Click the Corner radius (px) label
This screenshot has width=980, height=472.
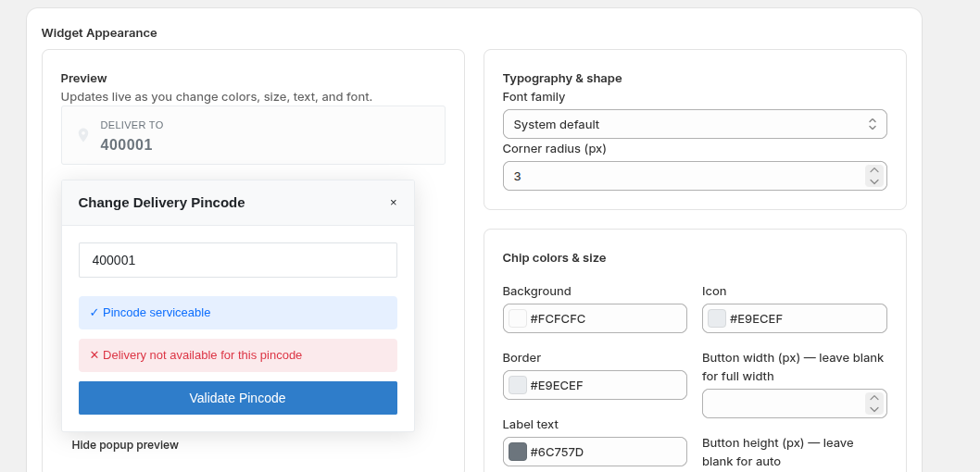[x=554, y=149]
